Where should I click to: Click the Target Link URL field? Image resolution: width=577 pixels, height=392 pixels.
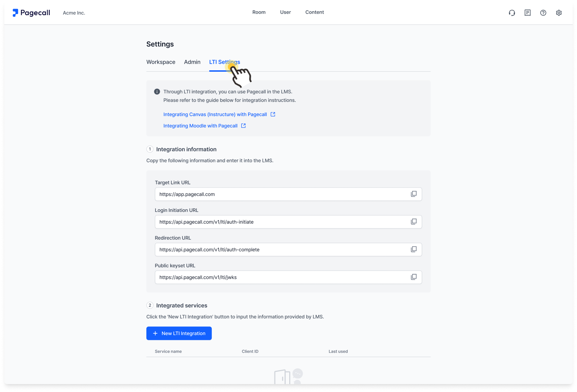click(x=288, y=194)
